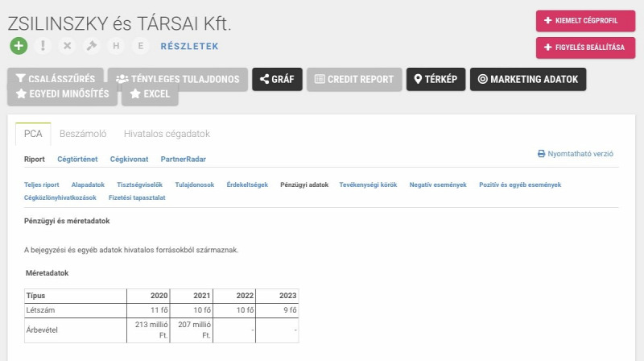Click the 2021 column header
This screenshot has height=361, width=644.
click(192, 296)
